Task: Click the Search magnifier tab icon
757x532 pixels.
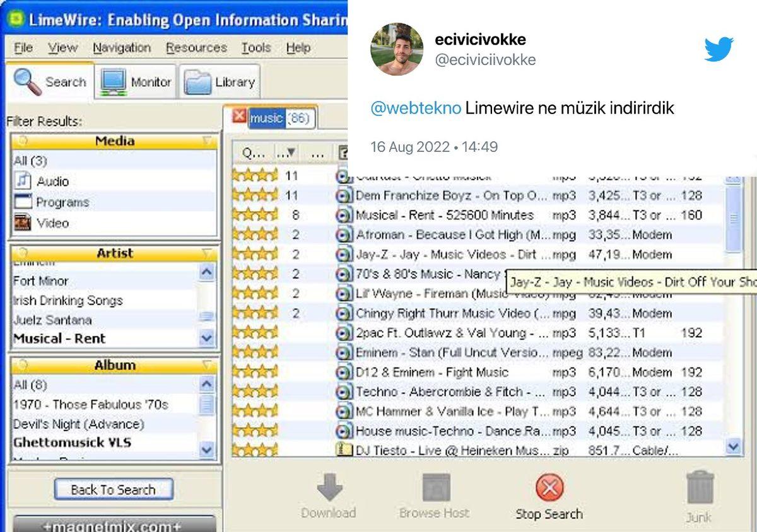Action: [x=27, y=81]
